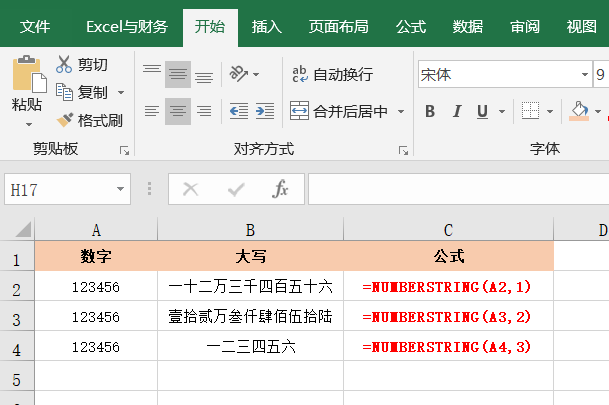Expand the Borders dropdown arrow
The image size is (609, 405).
tap(550, 111)
